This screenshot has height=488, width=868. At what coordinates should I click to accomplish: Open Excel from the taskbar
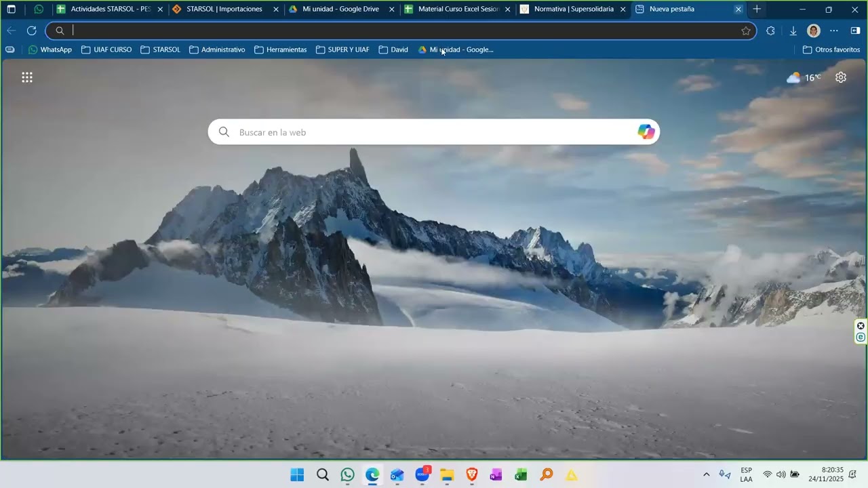click(521, 475)
